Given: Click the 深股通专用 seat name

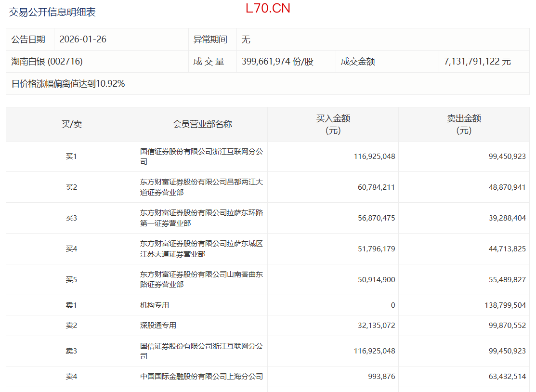Looking at the screenshot, I should (158, 326).
